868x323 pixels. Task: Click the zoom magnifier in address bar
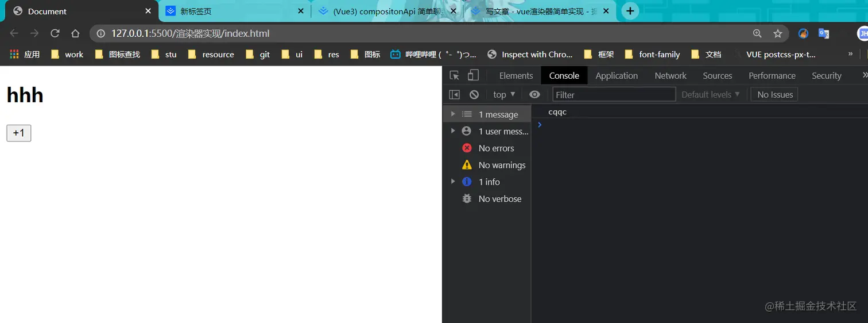tap(758, 33)
